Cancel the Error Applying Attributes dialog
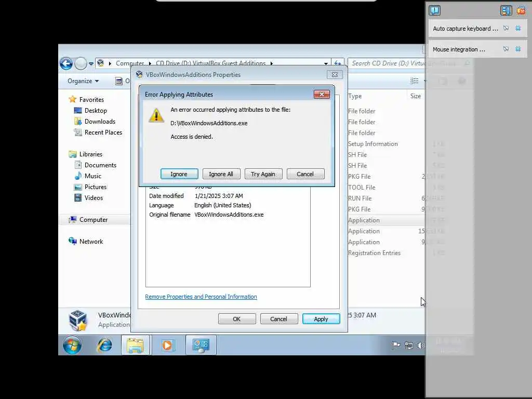 click(305, 174)
